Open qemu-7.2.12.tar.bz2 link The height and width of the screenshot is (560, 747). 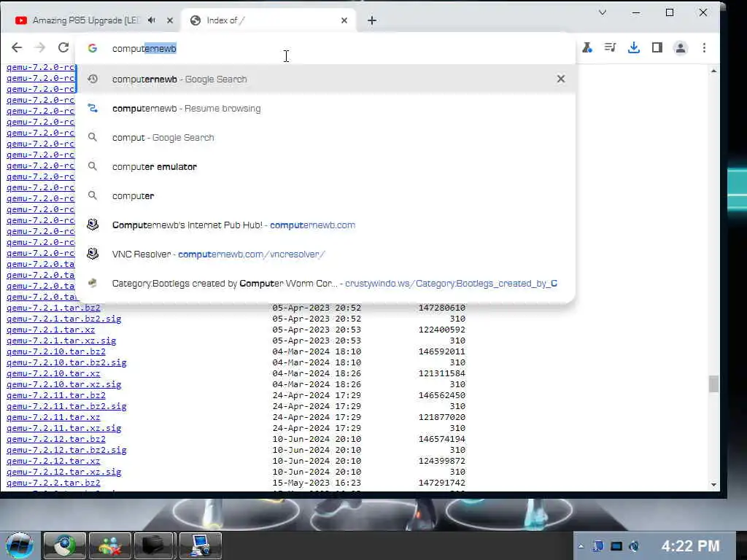[55, 439]
